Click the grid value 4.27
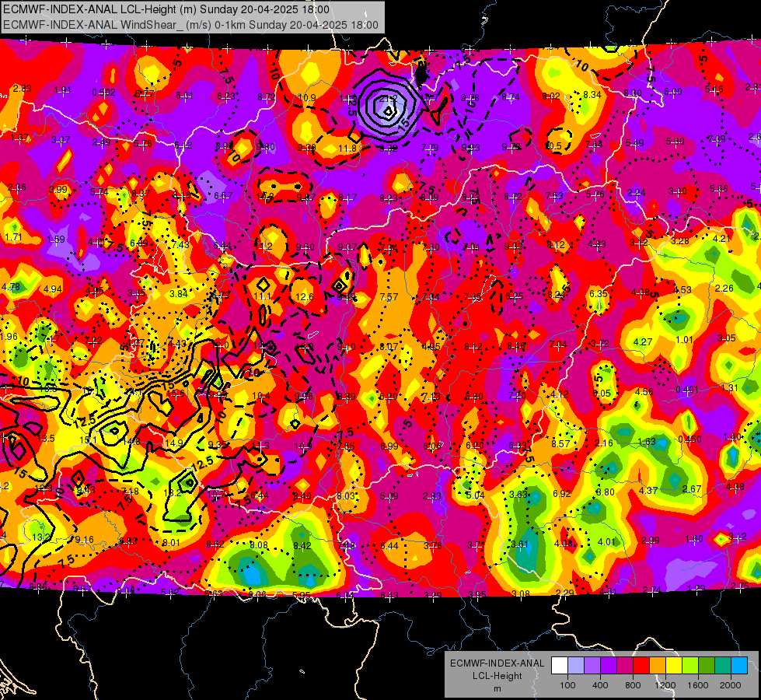The height and width of the screenshot is (700, 761). (643, 342)
